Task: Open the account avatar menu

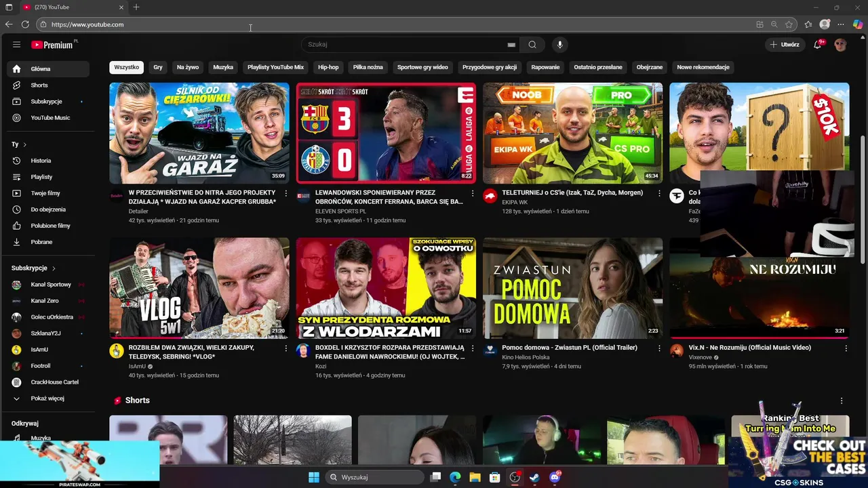Action: pyautogui.click(x=841, y=45)
